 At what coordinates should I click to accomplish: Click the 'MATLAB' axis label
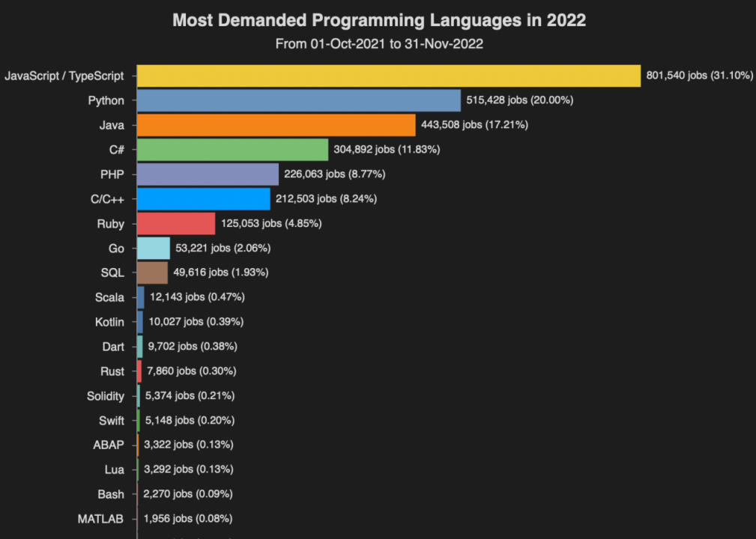tap(100, 520)
